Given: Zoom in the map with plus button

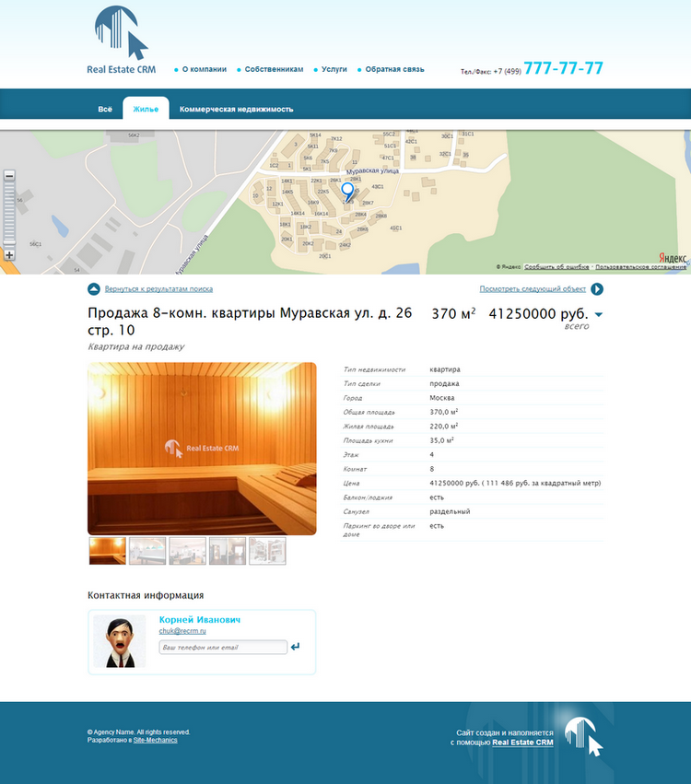Looking at the screenshot, I should coord(9,255).
